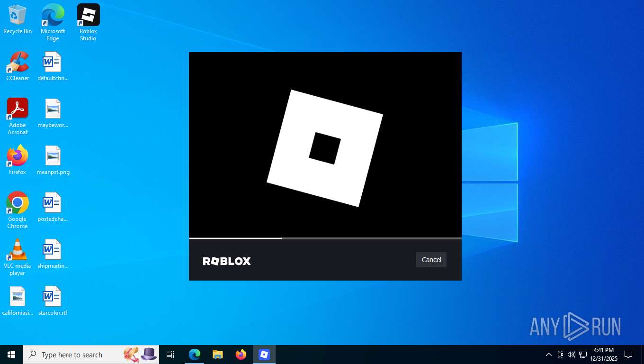The height and width of the screenshot is (364, 644).
Task: Select the meanpst.png image file
Action: click(x=53, y=160)
